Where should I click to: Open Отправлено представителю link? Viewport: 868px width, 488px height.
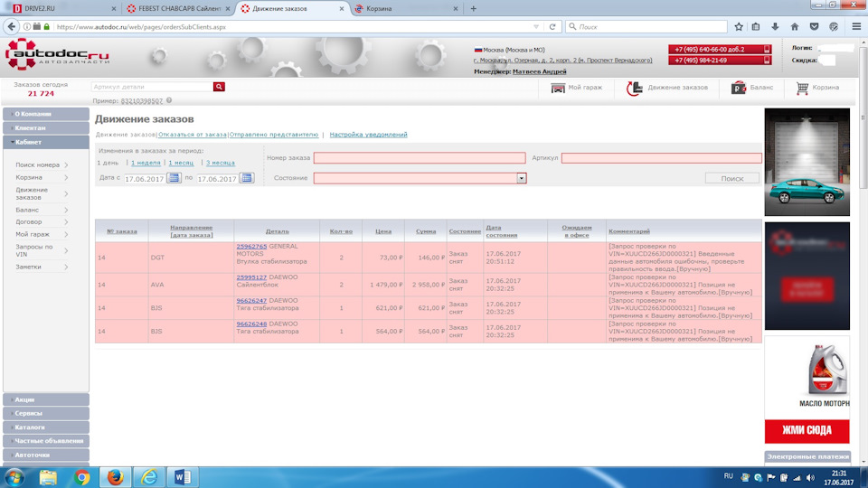pos(273,135)
